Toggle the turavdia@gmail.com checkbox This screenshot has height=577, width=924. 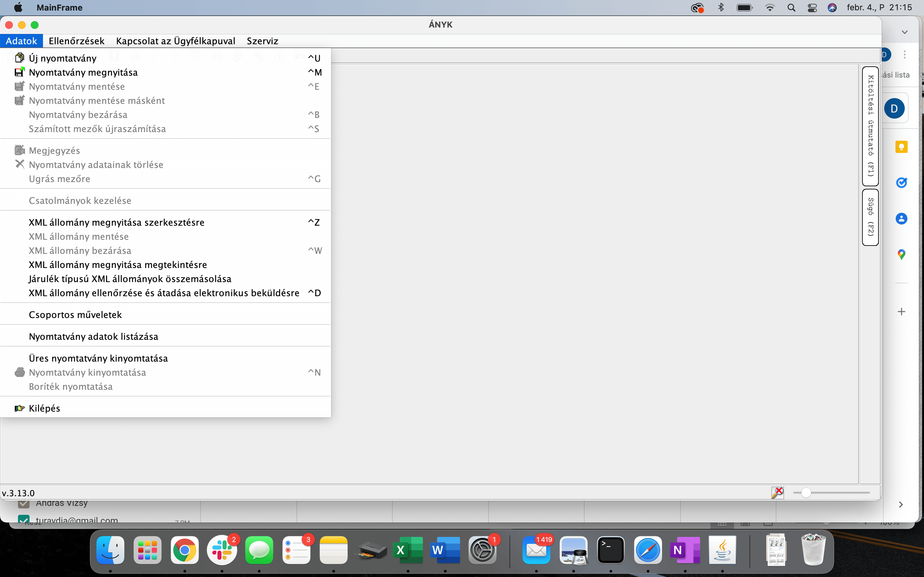[x=24, y=519]
